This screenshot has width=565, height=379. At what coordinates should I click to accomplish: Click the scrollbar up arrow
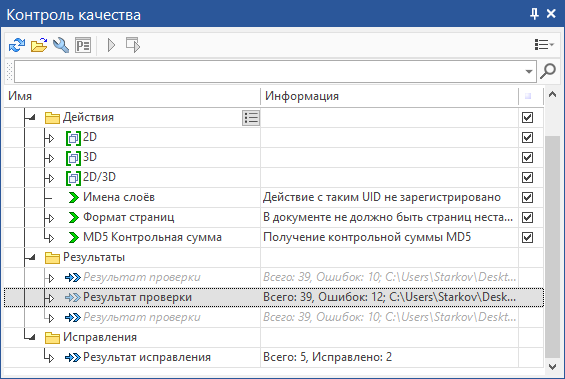point(552,95)
